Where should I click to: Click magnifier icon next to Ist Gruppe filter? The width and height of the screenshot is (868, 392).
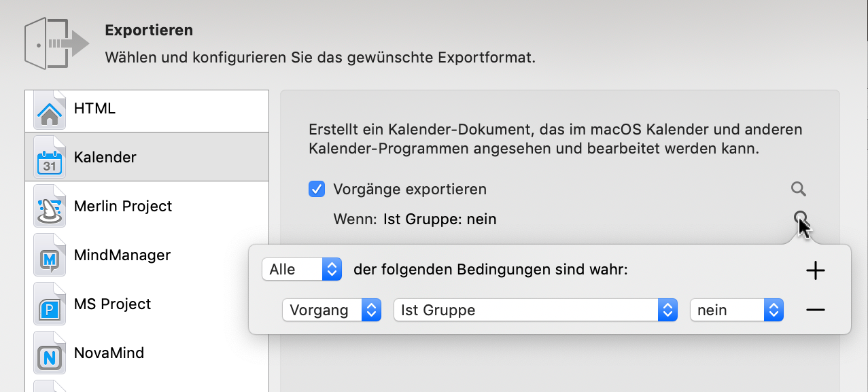point(801,218)
